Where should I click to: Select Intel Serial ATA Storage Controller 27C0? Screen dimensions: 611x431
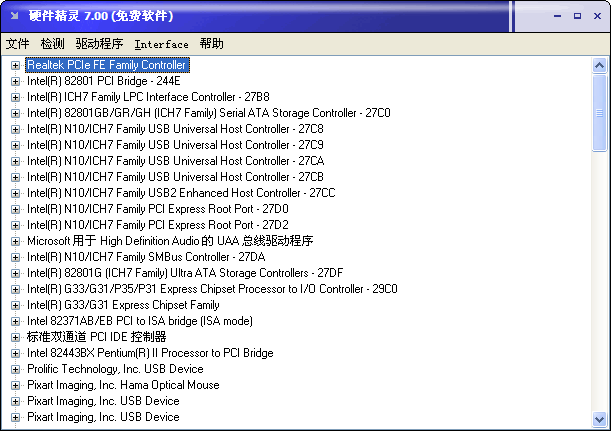pos(208,113)
